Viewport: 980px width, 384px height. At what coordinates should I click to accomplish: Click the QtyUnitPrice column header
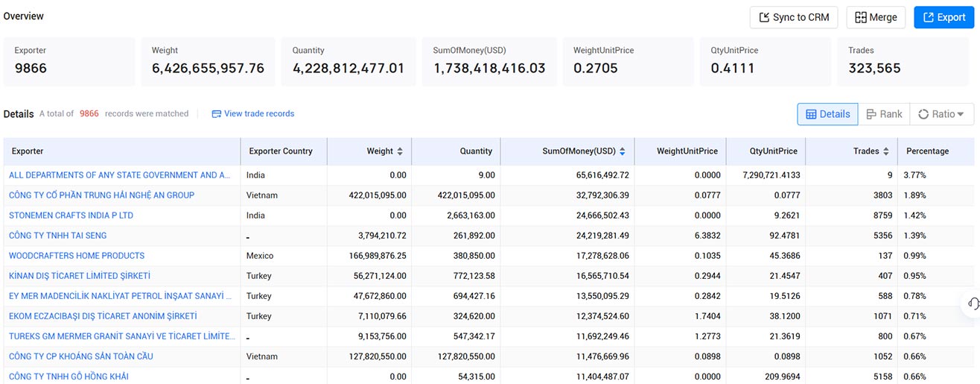[x=766, y=151]
